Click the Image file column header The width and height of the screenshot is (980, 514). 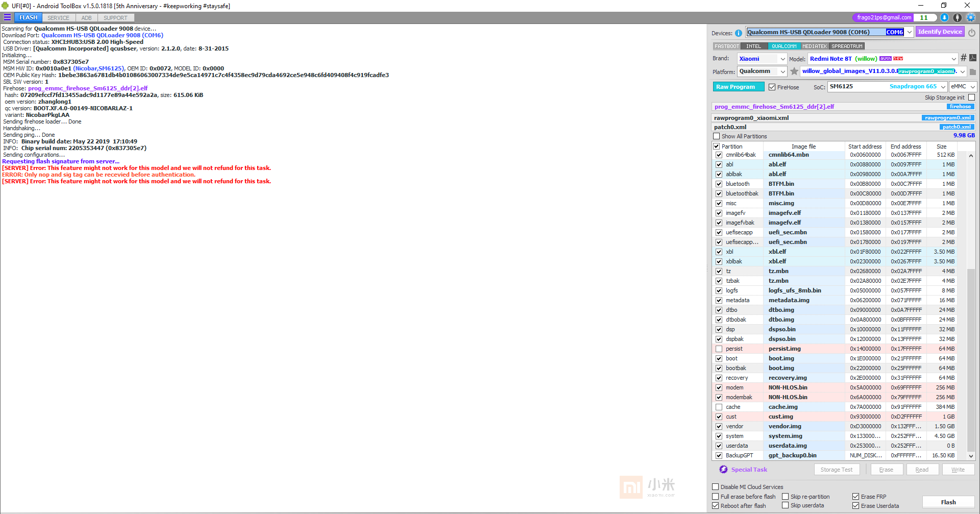803,146
